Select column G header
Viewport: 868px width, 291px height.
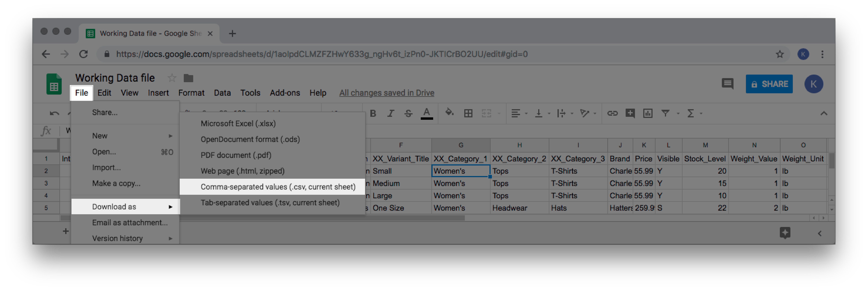pos(461,145)
